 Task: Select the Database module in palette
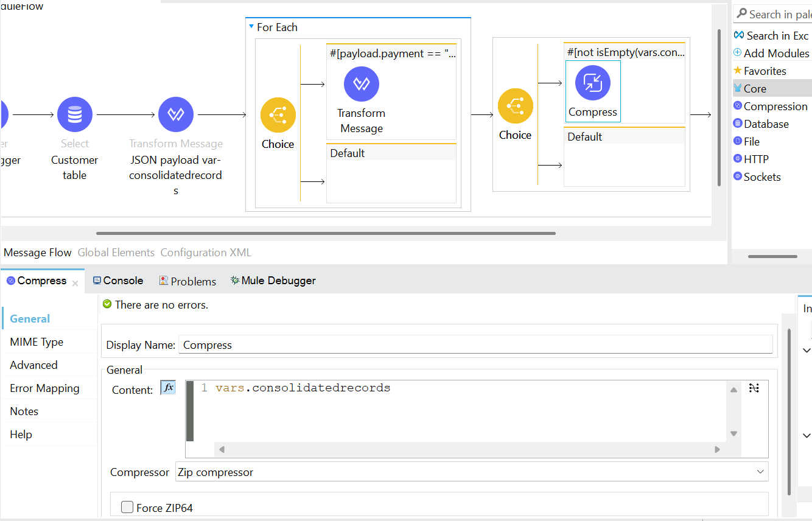pyautogui.click(x=766, y=124)
